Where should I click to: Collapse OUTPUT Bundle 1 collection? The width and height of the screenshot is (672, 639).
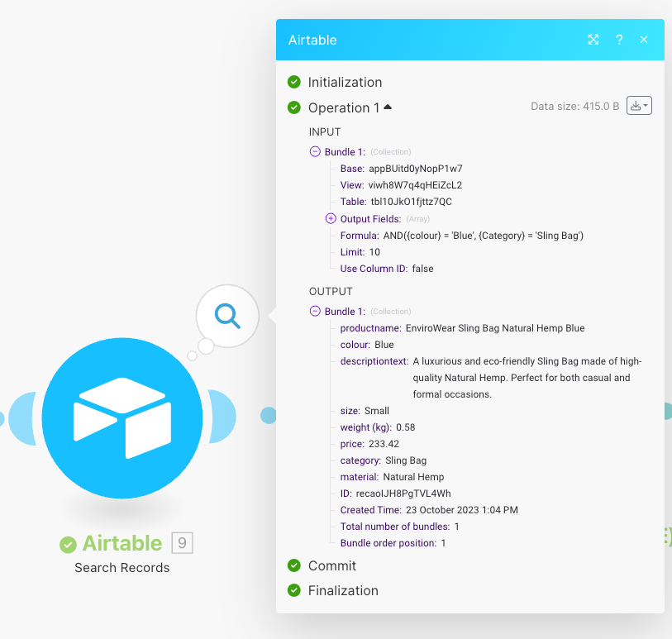(x=315, y=311)
